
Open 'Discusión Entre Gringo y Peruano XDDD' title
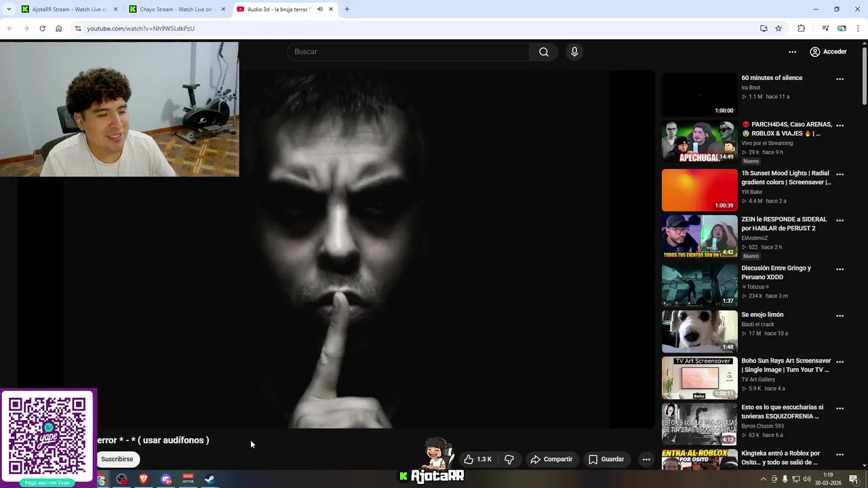[x=776, y=272]
